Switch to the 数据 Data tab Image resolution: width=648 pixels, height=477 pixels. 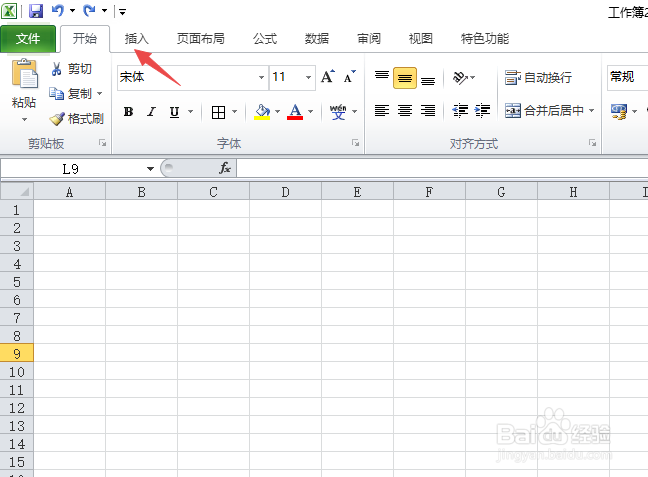coord(317,39)
